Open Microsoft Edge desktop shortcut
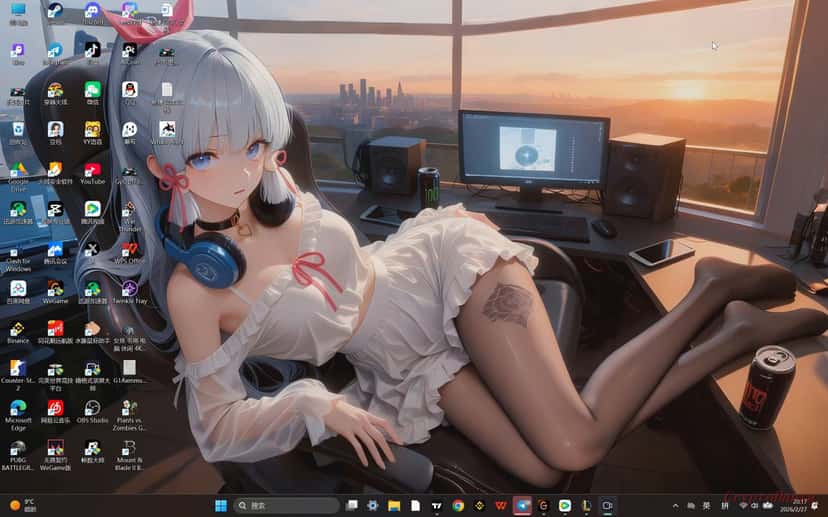The height and width of the screenshot is (517, 828). click(18, 415)
